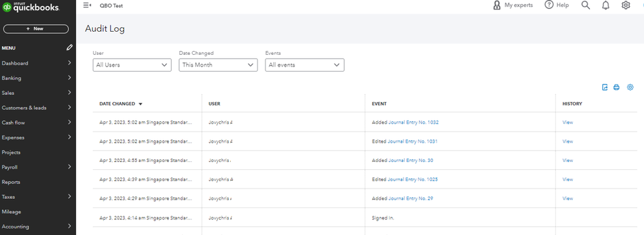View history for Journal Entry No. 1025
Viewport: 644px width, 235px height.
567,179
